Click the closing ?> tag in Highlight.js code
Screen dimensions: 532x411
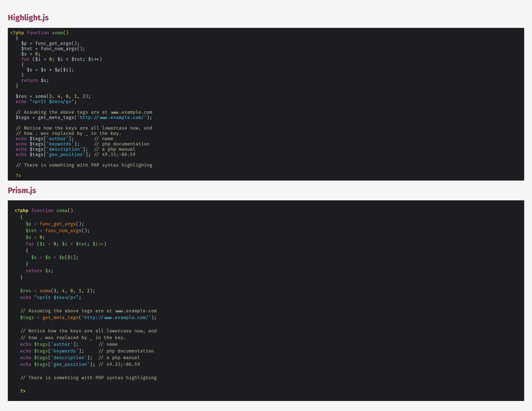(18, 176)
